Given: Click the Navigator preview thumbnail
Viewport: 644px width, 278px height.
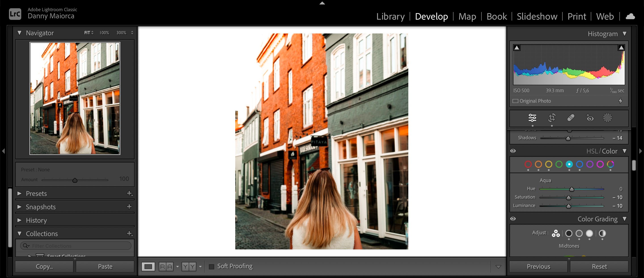Looking at the screenshot, I should (75, 98).
